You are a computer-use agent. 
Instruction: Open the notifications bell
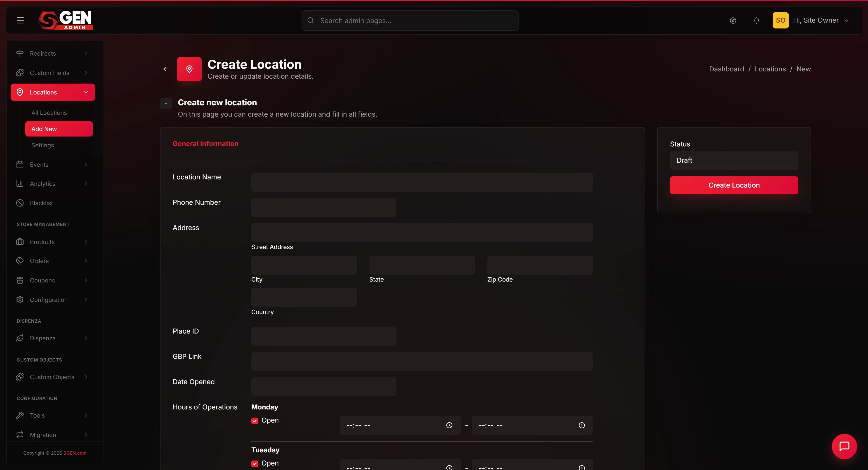pos(757,21)
